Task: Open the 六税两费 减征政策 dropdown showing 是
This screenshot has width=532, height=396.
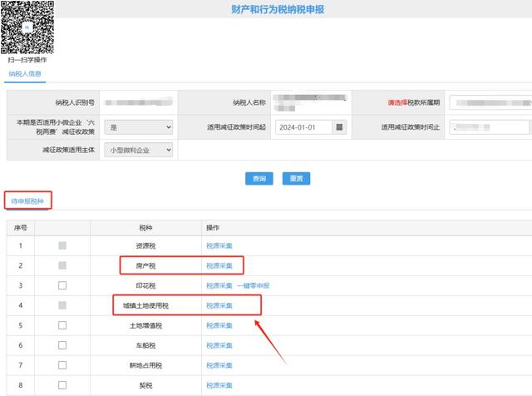Action: [139, 127]
